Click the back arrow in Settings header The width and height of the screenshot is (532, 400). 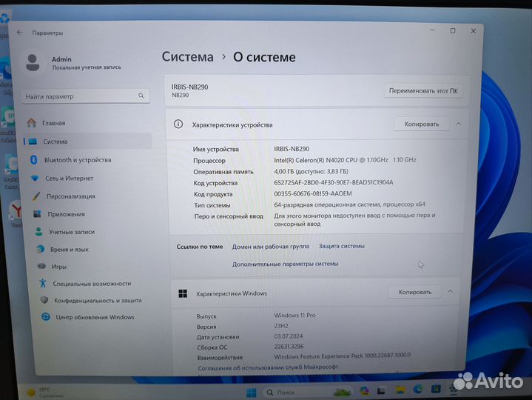[20, 33]
